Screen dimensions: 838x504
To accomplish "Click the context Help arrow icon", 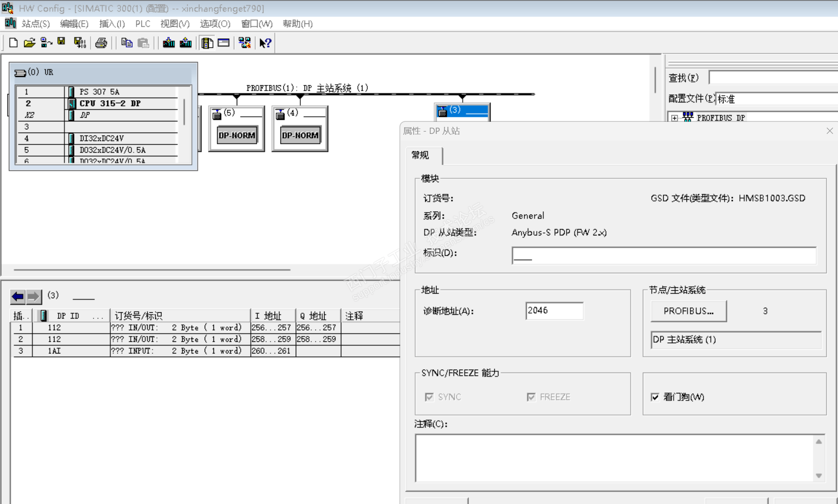I will (x=265, y=43).
